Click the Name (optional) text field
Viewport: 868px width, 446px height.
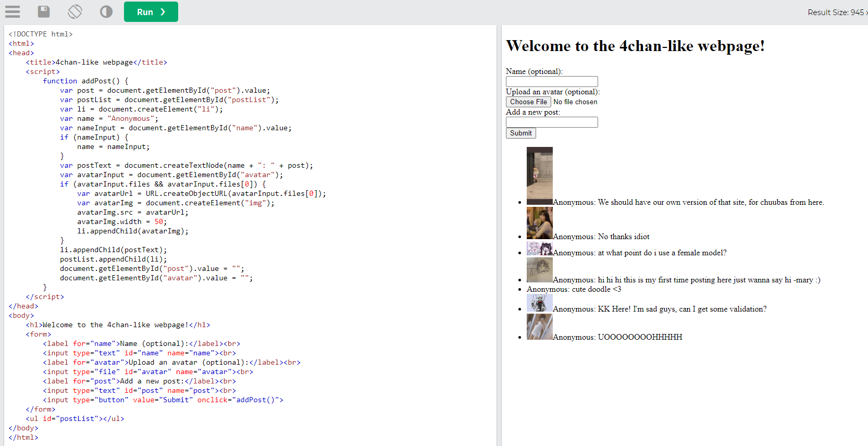(552, 82)
